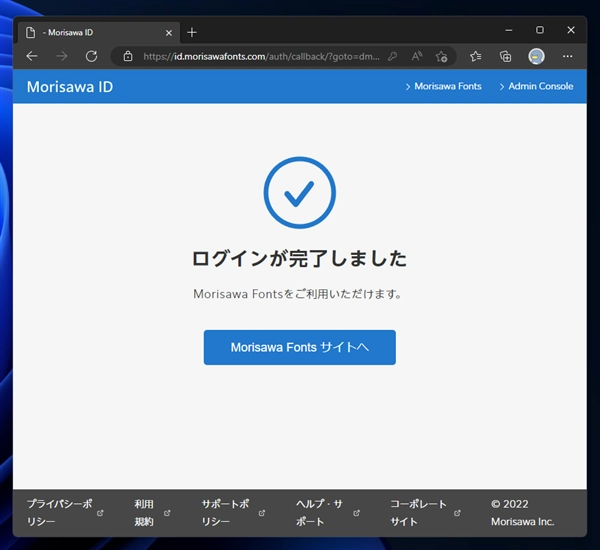This screenshot has height=550, width=600.
Task: Open the browser Settings and more menu
Action: point(567,57)
